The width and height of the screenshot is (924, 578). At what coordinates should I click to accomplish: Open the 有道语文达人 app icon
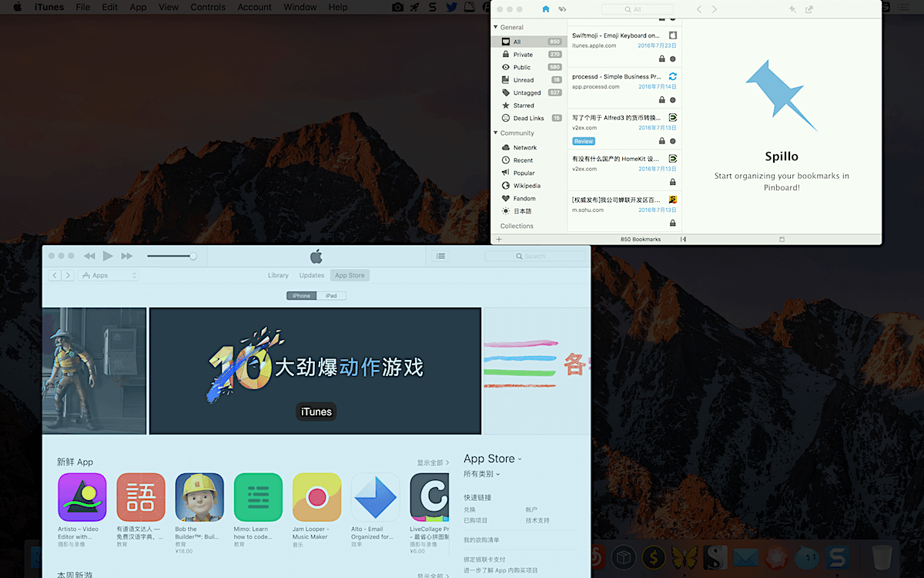click(141, 497)
